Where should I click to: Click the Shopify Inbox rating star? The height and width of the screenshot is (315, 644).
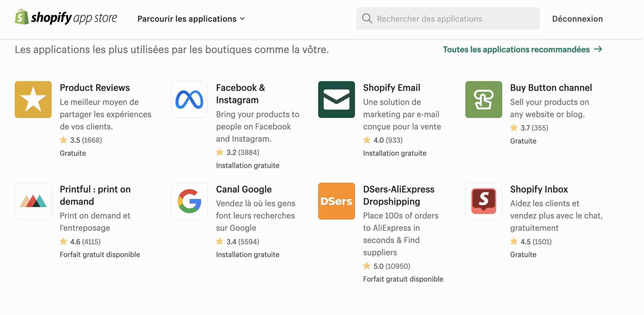click(x=514, y=241)
